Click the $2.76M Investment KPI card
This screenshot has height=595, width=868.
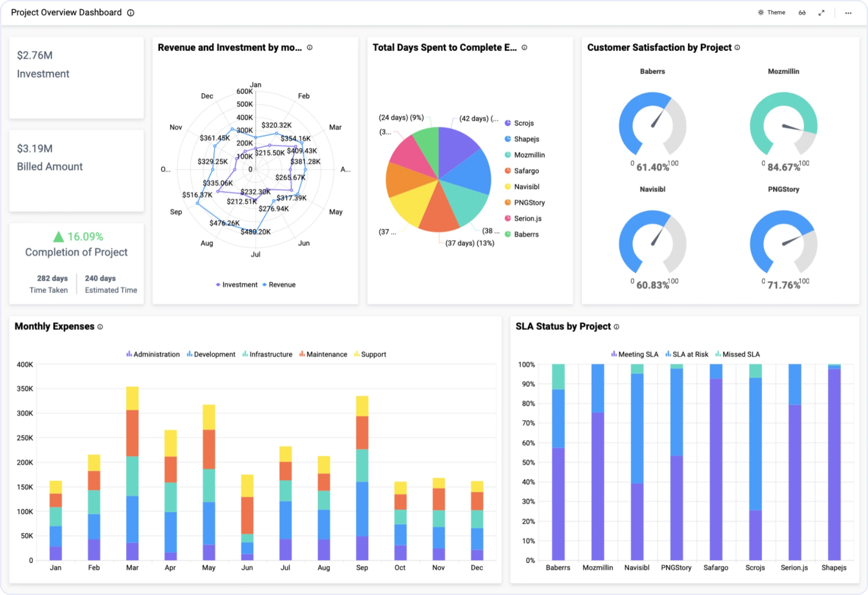(77, 77)
